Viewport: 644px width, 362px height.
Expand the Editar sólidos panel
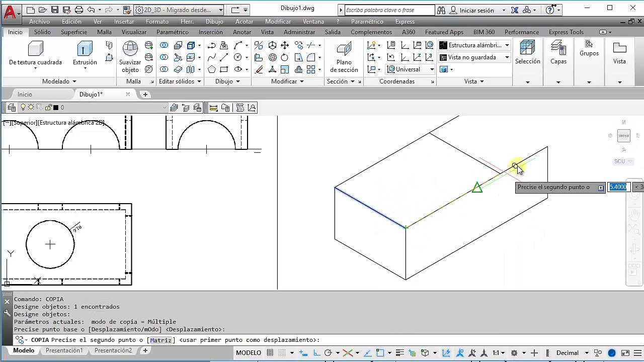click(x=180, y=81)
